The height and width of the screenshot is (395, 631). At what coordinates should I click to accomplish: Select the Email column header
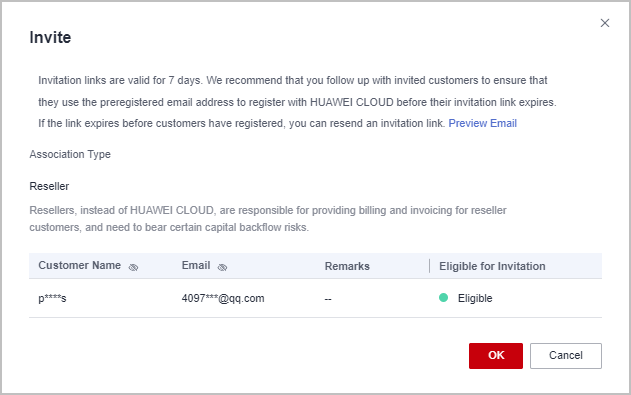click(196, 265)
